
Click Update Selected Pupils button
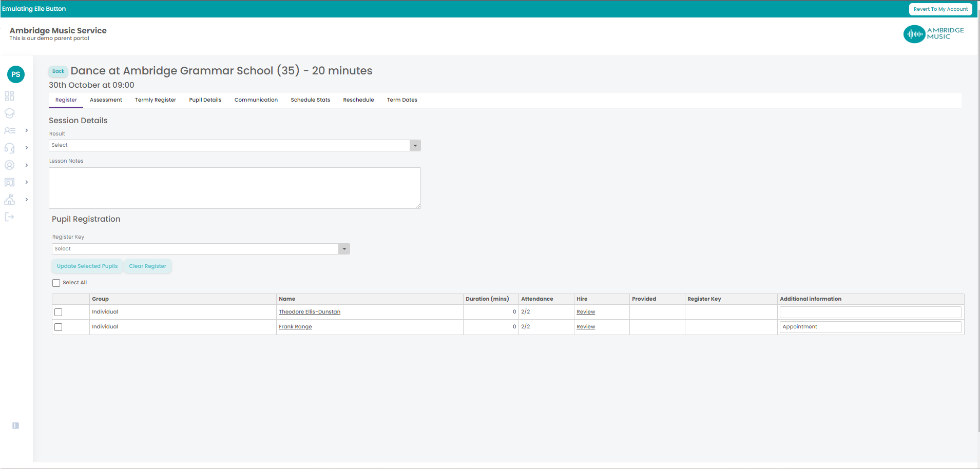pos(87,266)
